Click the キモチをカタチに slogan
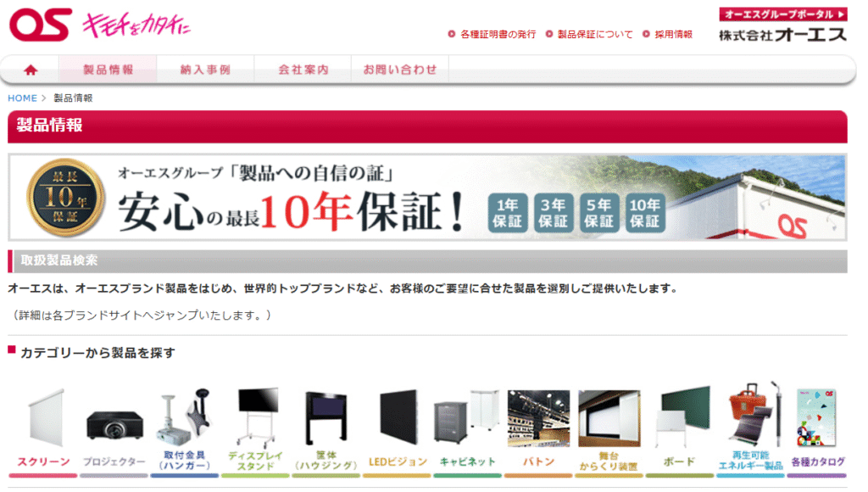The image size is (868, 492). coord(136,25)
